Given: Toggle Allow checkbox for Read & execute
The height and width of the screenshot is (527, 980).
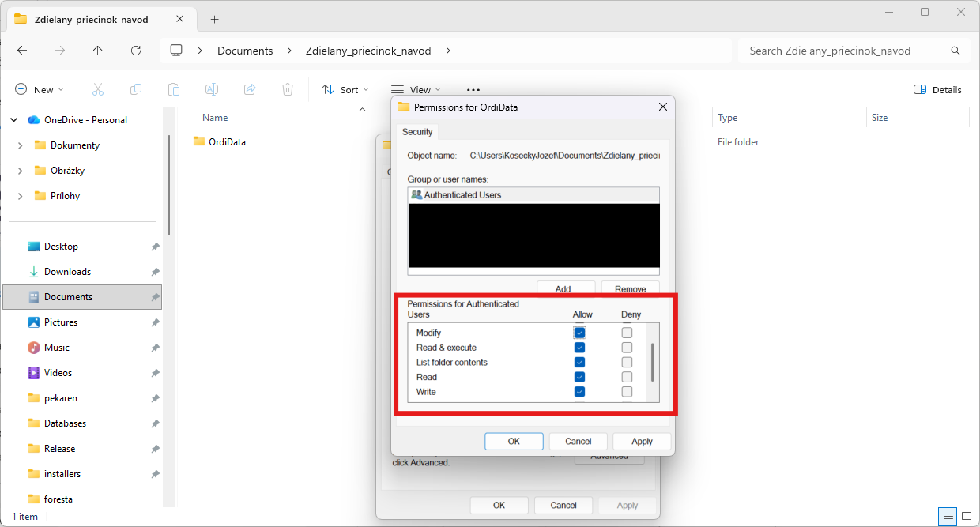Looking at the screenshot, I should pos(579,348).
